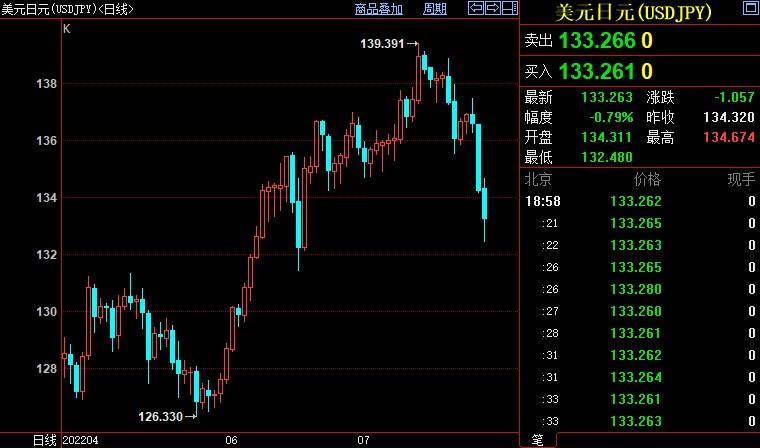Click the 日线 label at bottom left
Viewport: 760px width, 448px height.
coord(45,440)
